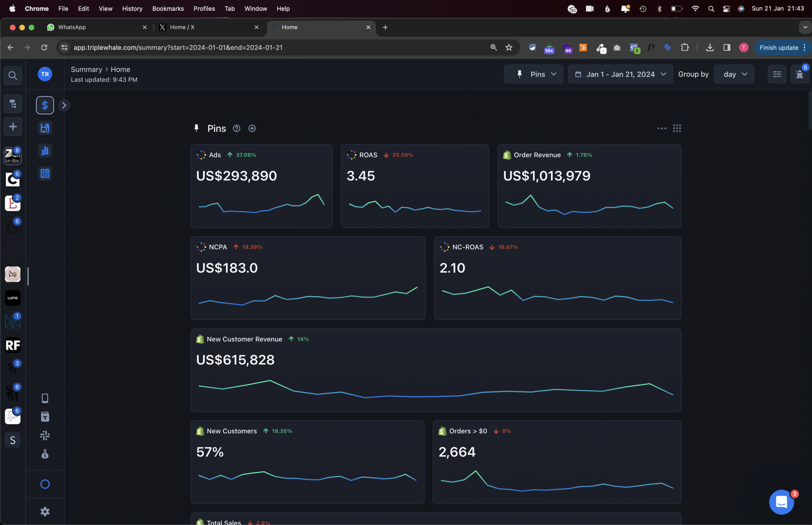The image size is (812, 525).
Task: Bookmark this page with the star
Action: (x=509, y=48)
